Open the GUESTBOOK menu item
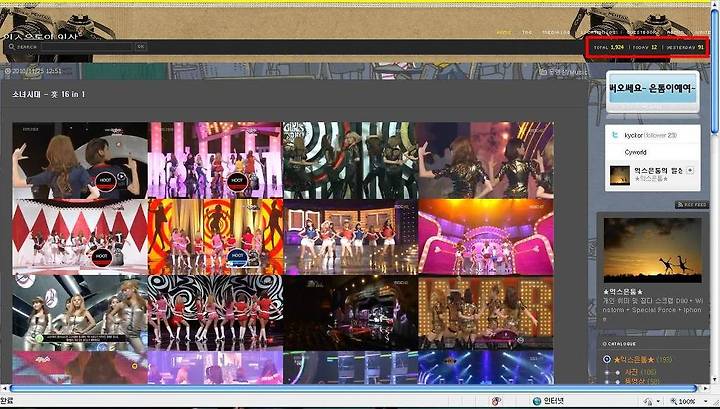 642,33
